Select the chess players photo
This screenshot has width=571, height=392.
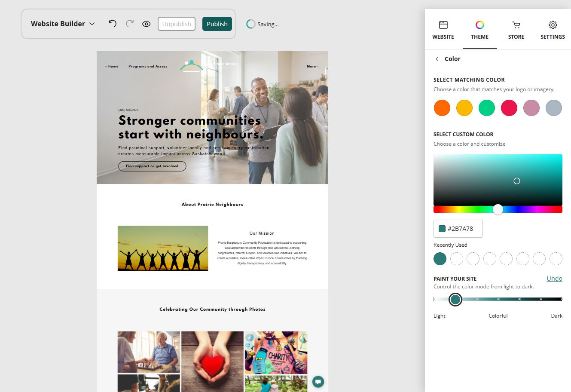click(149, 352)
